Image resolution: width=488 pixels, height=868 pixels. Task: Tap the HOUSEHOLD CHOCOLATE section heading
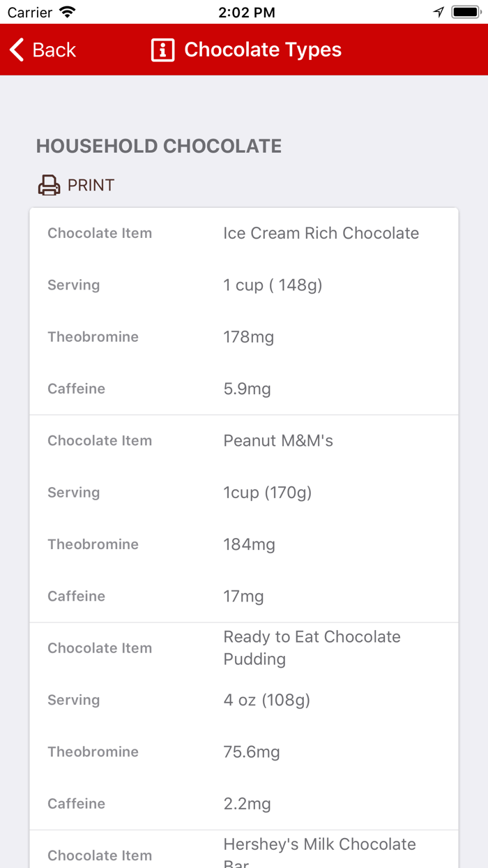click(159, 146)
